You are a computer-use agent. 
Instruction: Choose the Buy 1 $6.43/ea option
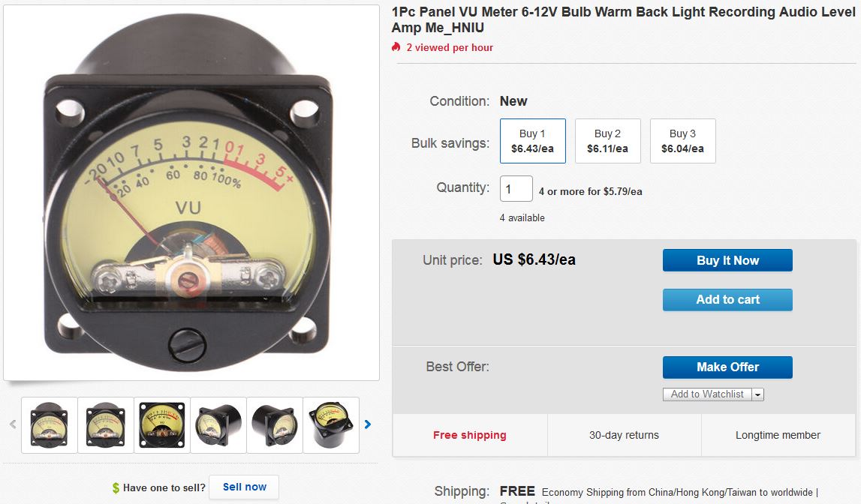(533, 141)
